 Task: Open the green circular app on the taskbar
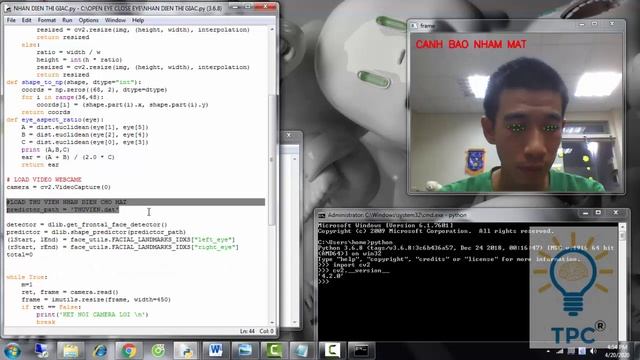tap(158, 351)
